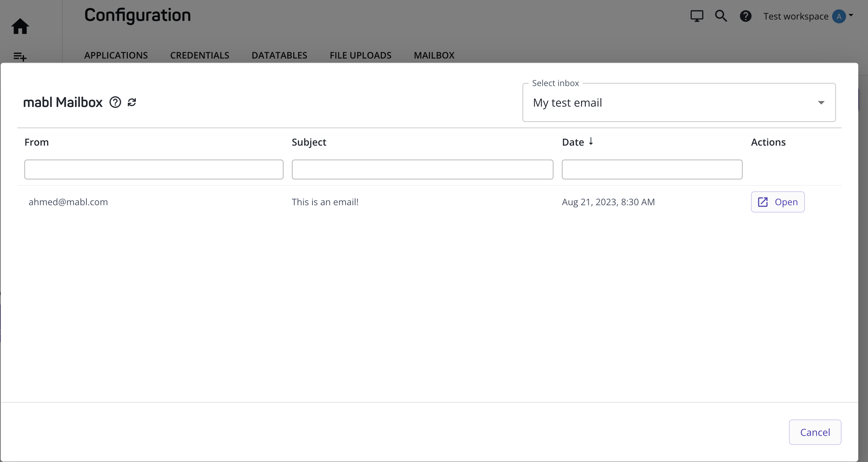Open the File Uploads tab
This screenshot has width=868, height=462.
pos(361,55)
